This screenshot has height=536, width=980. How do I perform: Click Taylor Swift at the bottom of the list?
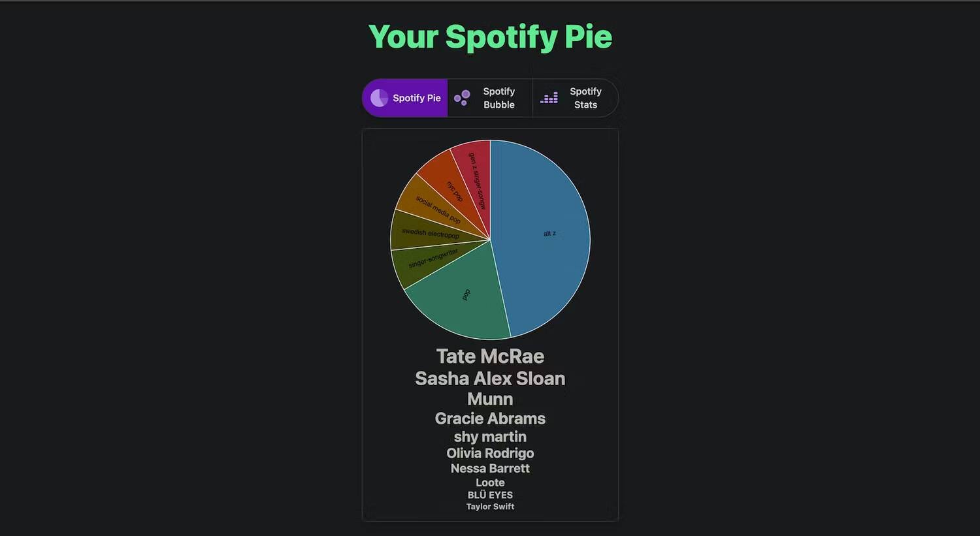click(490, 507)
